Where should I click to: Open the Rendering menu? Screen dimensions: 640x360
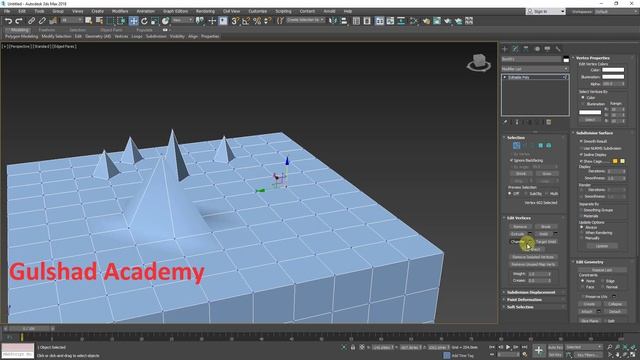point(205,11)
